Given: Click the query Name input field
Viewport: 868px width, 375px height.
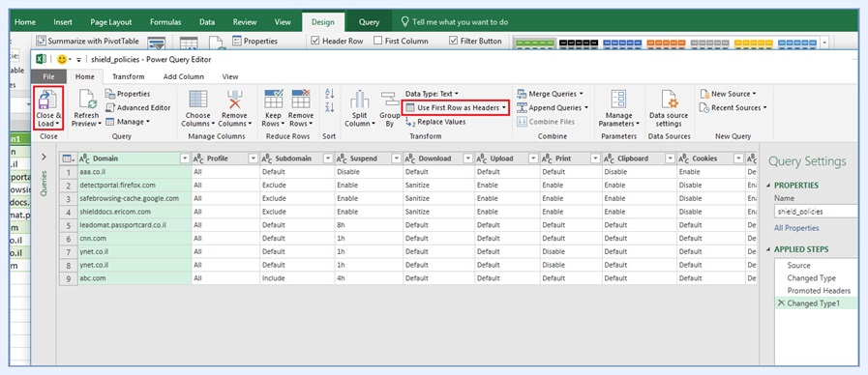Looking at the screenshot, I should 816,212.
